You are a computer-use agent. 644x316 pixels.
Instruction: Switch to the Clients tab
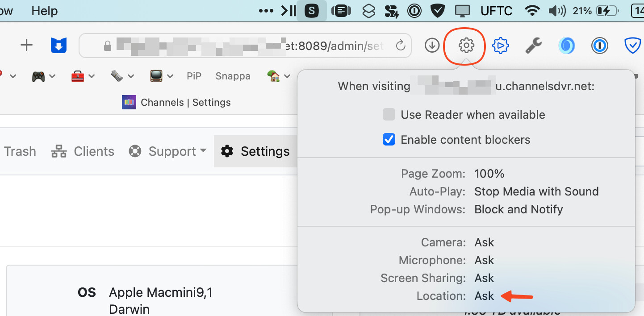[x=83, y=151]
